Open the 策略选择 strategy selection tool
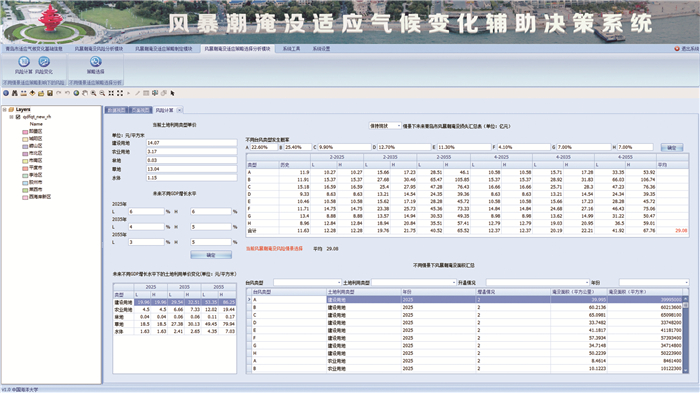Screen dimensions: 700x393 point(96,65)
